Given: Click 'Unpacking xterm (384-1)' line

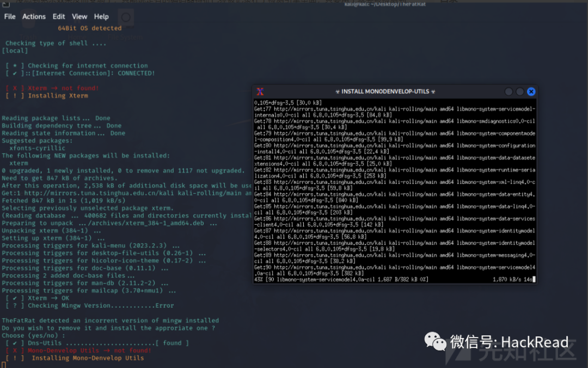Looking at the screenshot, I should tap(51, 231).
